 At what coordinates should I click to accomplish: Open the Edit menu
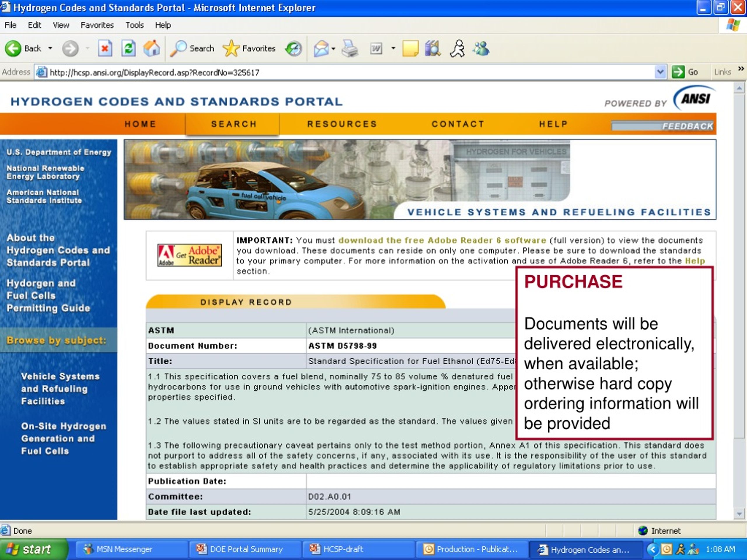[x=34, y=25]
